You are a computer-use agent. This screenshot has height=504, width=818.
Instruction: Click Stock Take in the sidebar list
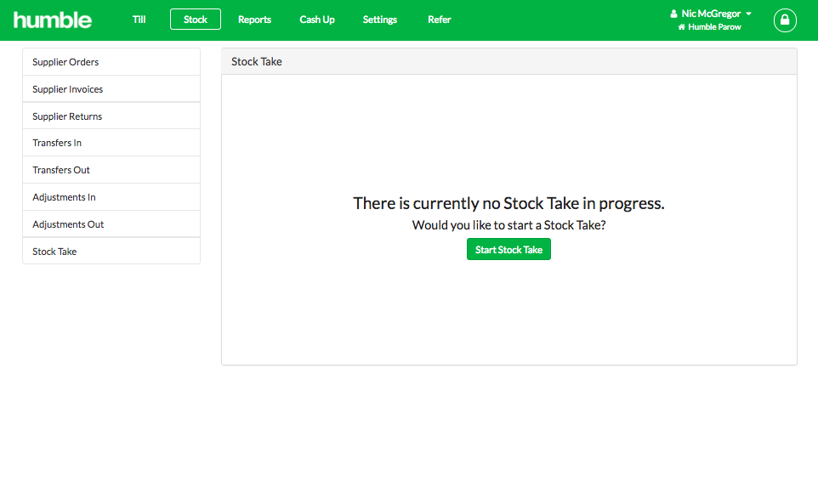pyautogui.click(x=111, y=251)
